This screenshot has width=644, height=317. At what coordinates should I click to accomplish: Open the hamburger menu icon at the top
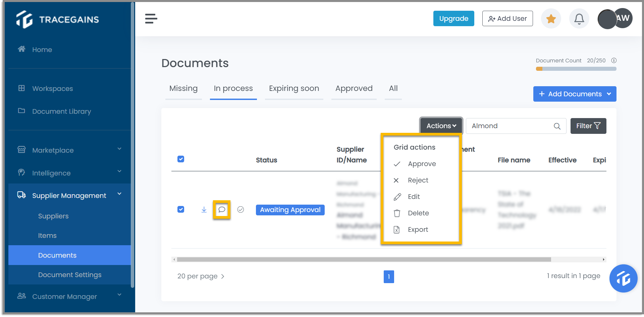pos(151,19)
